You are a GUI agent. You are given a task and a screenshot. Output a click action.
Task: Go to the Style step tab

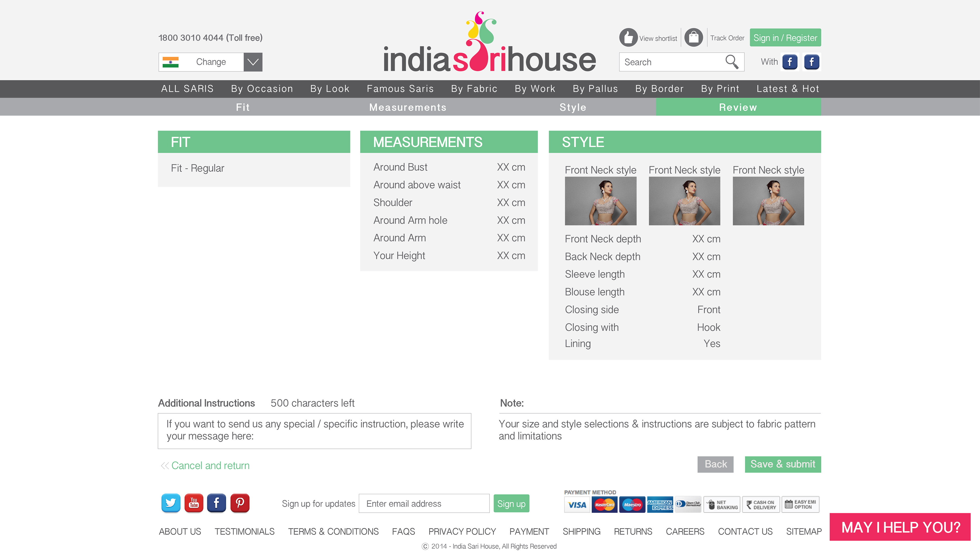(573, 107)
